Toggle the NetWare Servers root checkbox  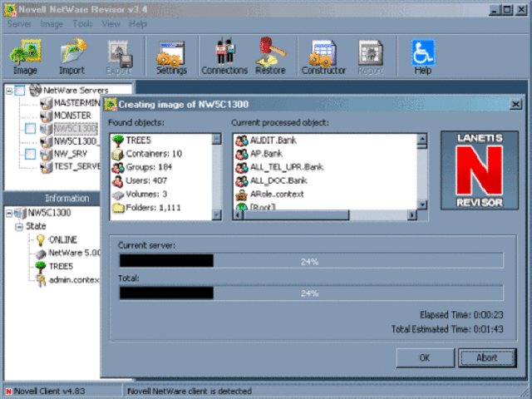tap(20, 91)
